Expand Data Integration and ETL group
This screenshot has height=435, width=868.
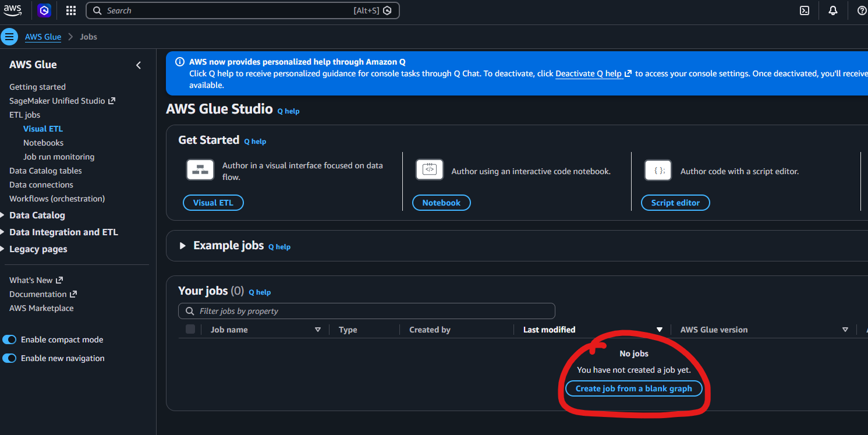[x=2, y=232]
